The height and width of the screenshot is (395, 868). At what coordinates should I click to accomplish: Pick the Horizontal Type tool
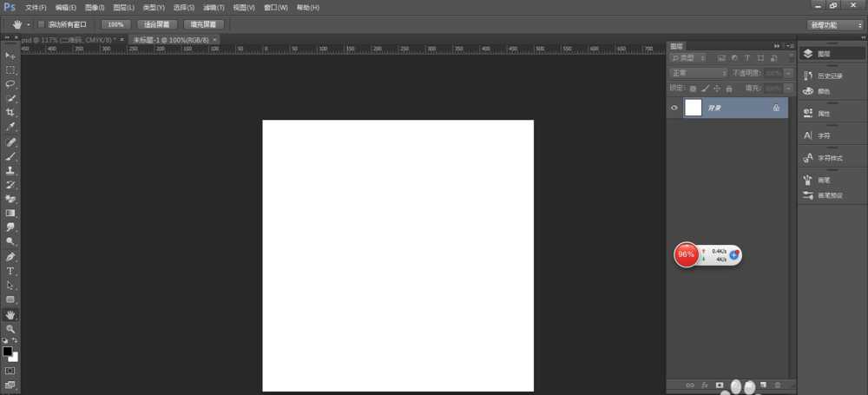(10, 271)
